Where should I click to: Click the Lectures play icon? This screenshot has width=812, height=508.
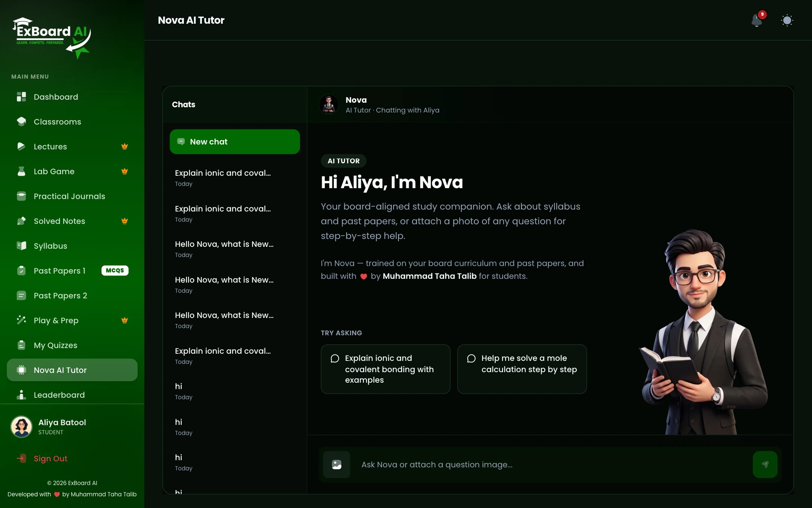tap(21, 146)
